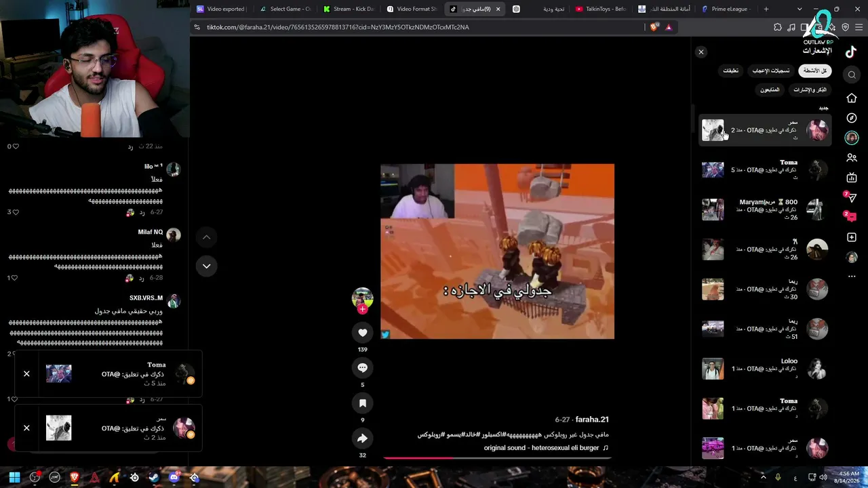The width and height of the screenshot is (868, 488).
Task: Open Steam from the taskbar
Action: click(154, 477)
